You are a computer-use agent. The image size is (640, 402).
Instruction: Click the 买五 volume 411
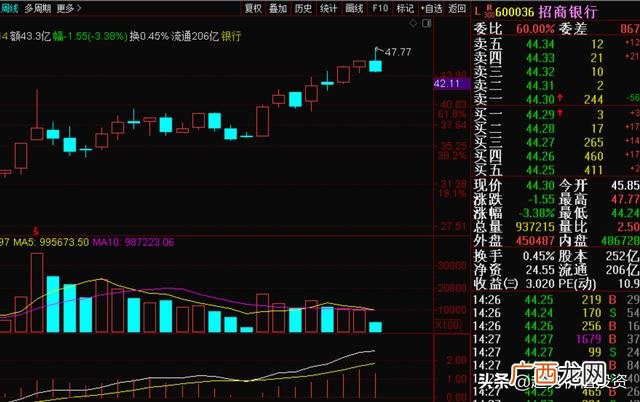pyautogui.click(x=593, y=170)
